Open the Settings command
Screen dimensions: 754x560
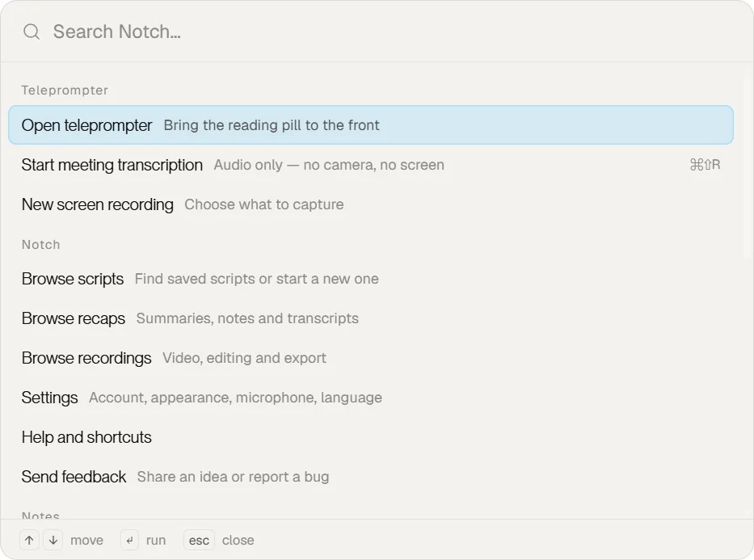tap(371, 398)
